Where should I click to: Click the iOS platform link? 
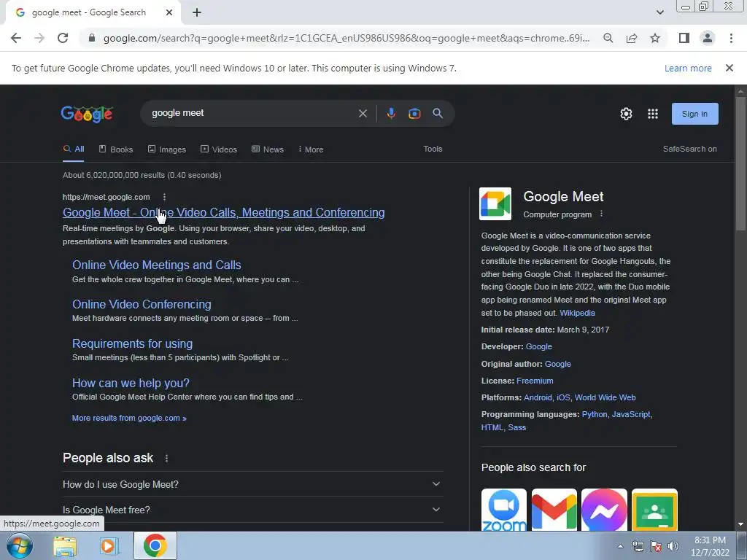(x=563, y=397)
